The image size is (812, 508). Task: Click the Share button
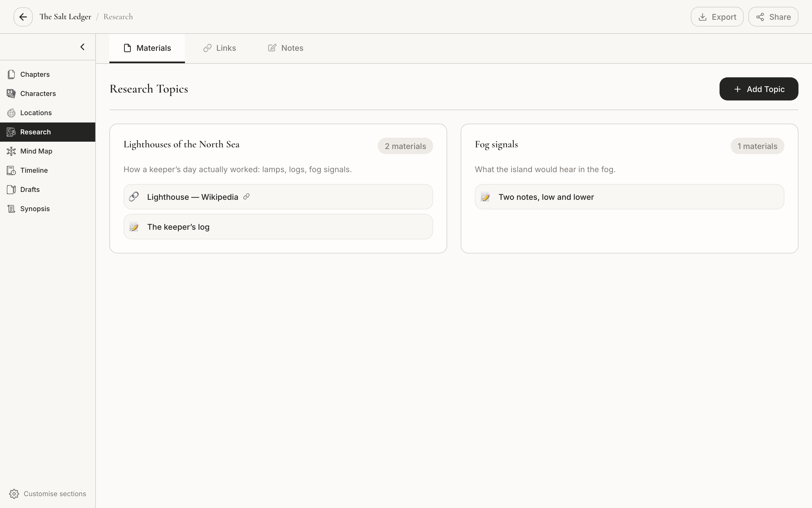(773, 17)
